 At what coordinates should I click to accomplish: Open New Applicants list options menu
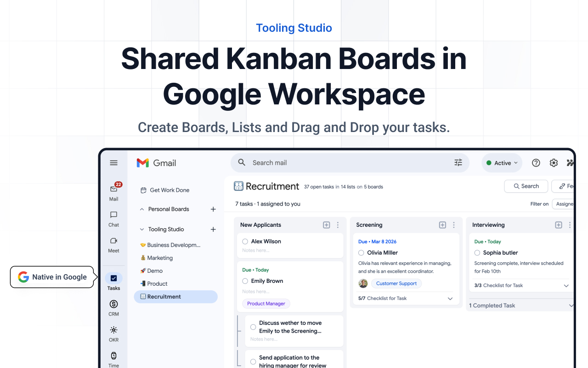click(338, 225)
